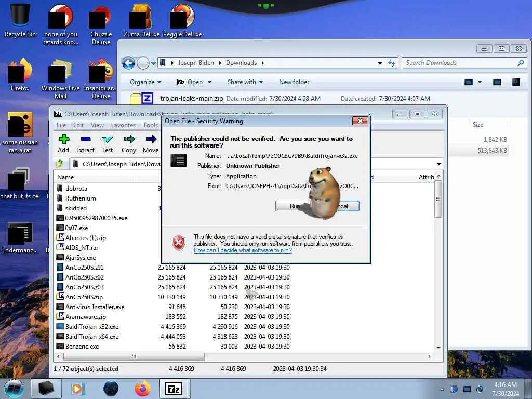
Task: Select the dobrota folder in 7-Zip
Action: pos(76,188)
